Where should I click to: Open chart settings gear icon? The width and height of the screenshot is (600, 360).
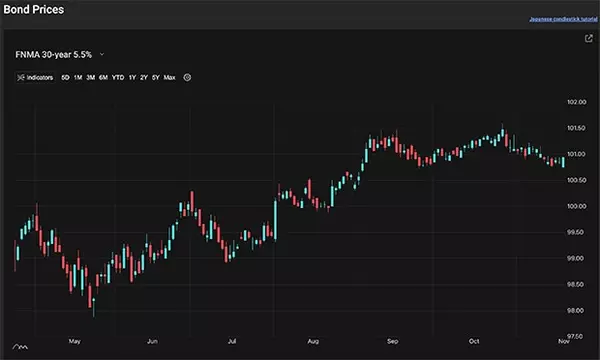pyautogui.click(x=187, y=77)
